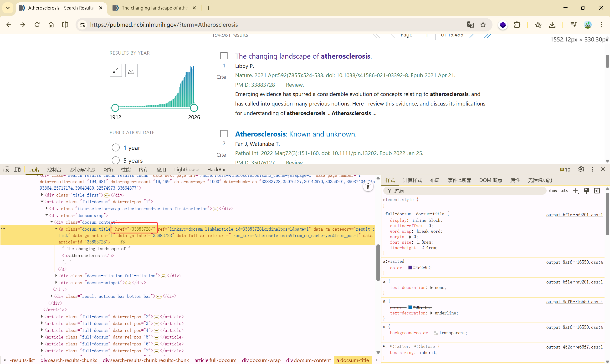Viewport: 610px width, 364px height.
Task: Click the Cite button for result 1
Action: point(221,77)
